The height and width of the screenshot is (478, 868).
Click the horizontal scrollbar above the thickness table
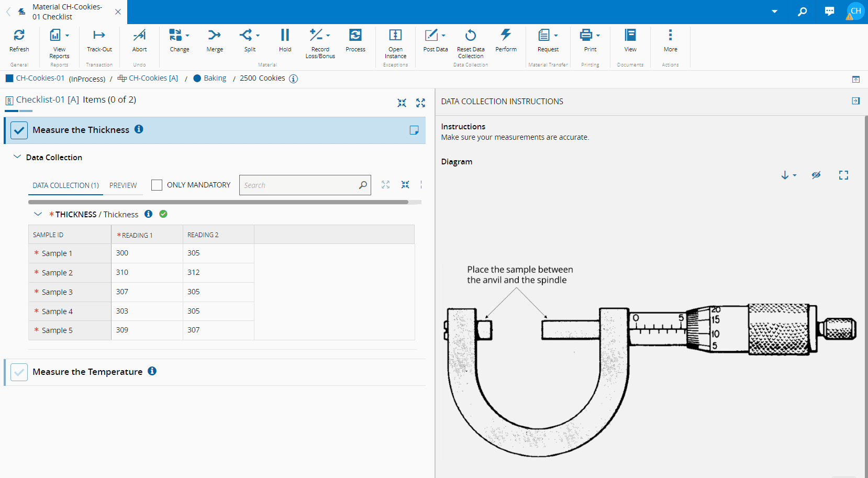218,202
